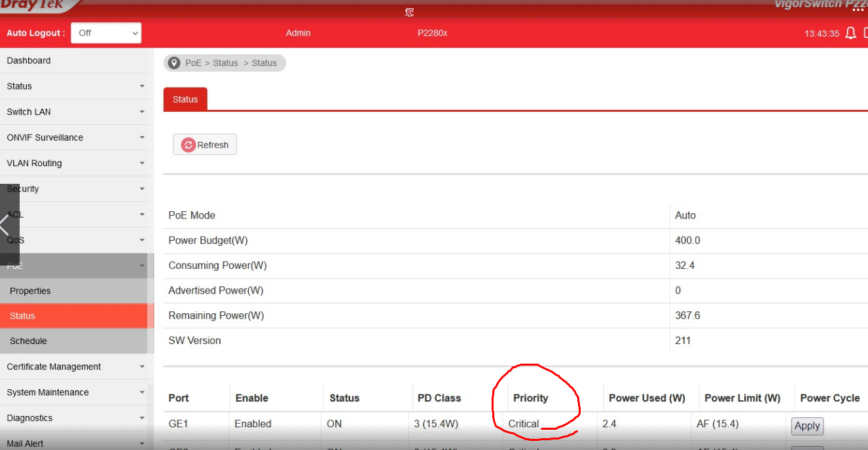Expand the VLAN Routing section
Image resolution: width=868 pixels, height=450 pixels.
click(76, 163)
